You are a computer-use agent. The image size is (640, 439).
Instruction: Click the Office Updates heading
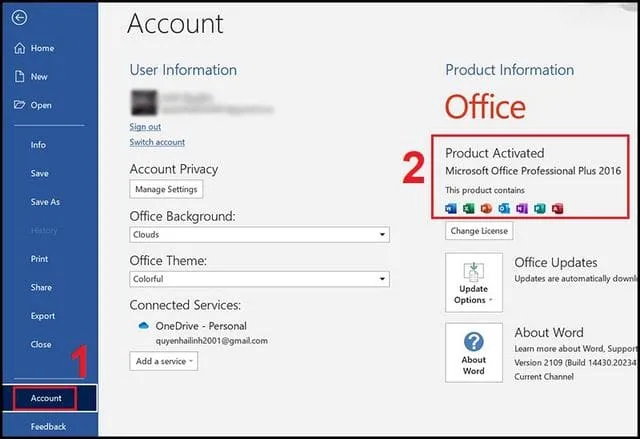556,262
